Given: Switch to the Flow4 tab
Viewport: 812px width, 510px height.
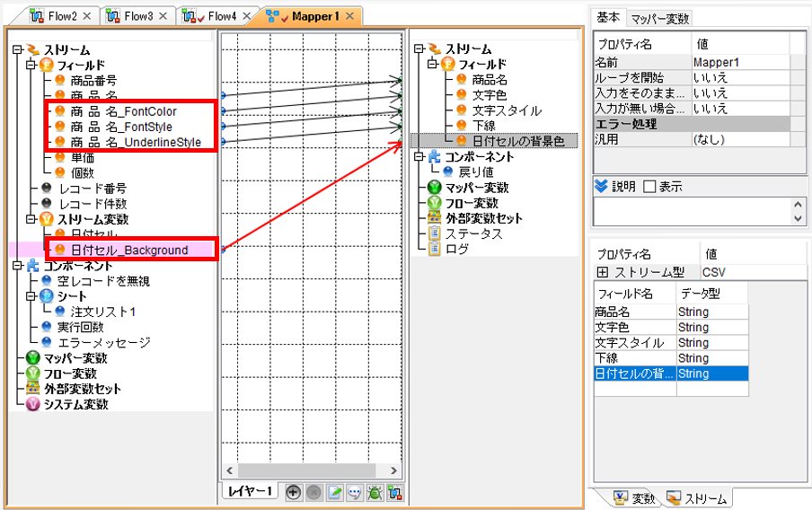Looking at the screenshot, I should (222, 16).
